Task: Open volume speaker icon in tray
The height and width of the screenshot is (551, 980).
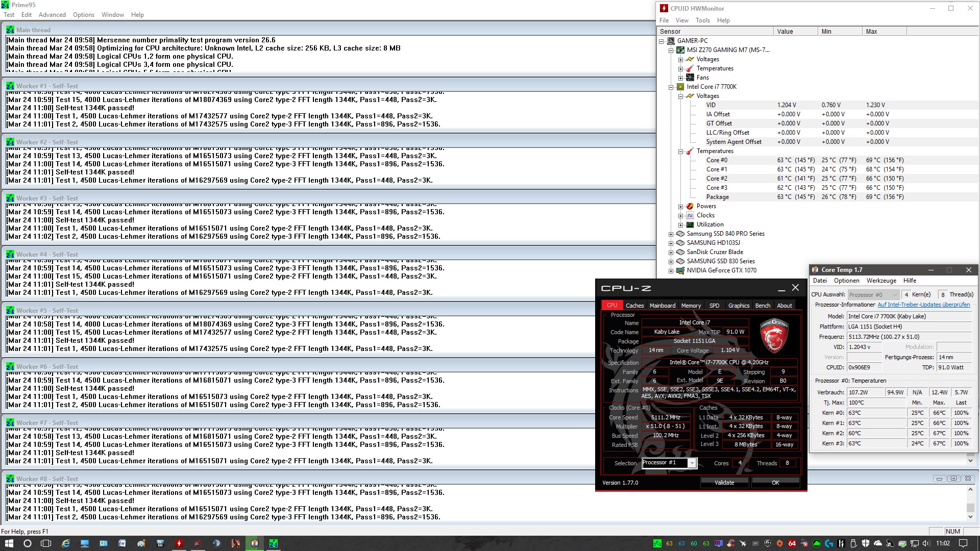Action: pyautogui.click(x=926, y=543)
